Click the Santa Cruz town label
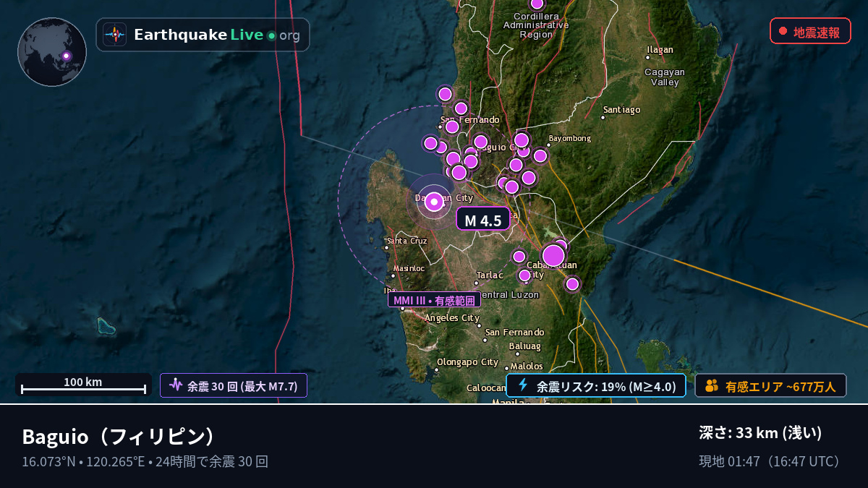Viewport: 868px width, 488px height. [407, 241]
